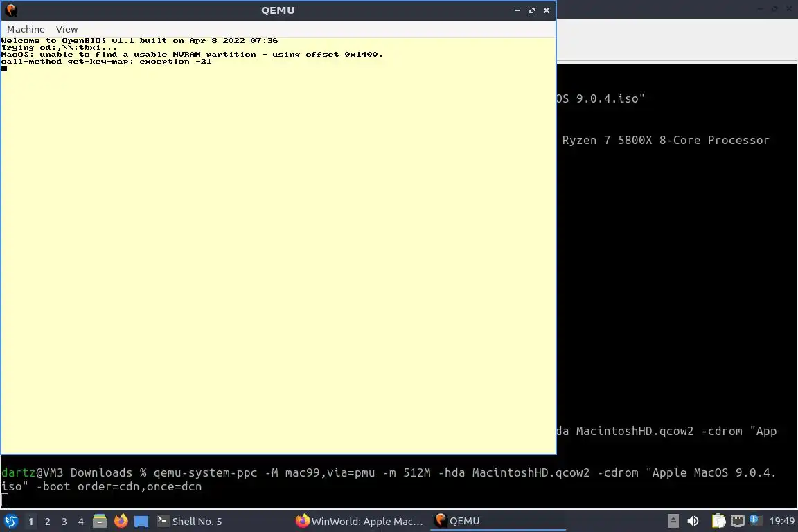Click the 'unable to find a usable NVRAM partition' line
Image resolution: width=798 pixels, height=532 pixels.
coord(192,55)
